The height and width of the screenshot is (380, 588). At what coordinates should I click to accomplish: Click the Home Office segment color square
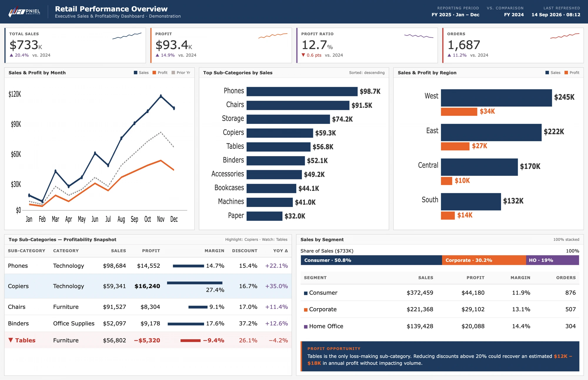tap(306, 327)
